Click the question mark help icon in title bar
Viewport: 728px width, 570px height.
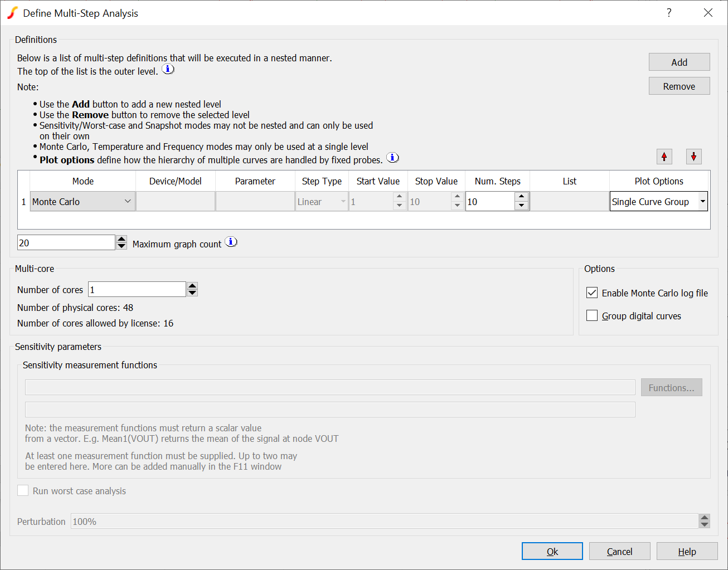coord(669,13)
